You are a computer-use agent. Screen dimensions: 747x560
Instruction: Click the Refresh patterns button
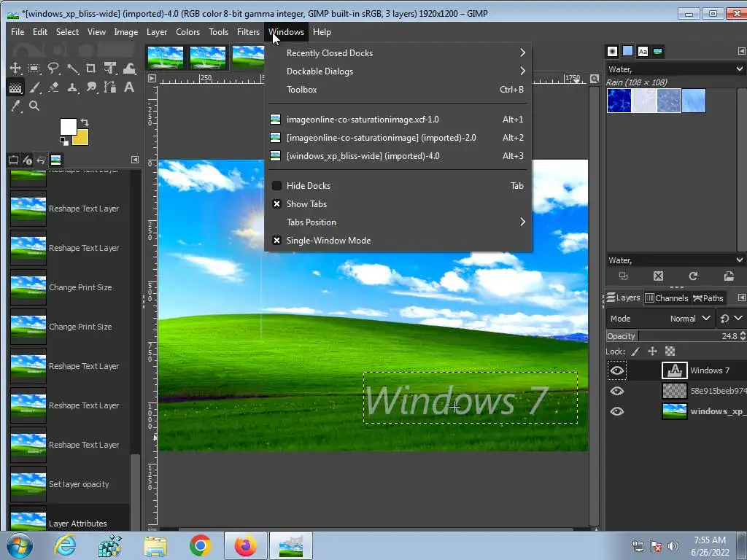(693, 276)
